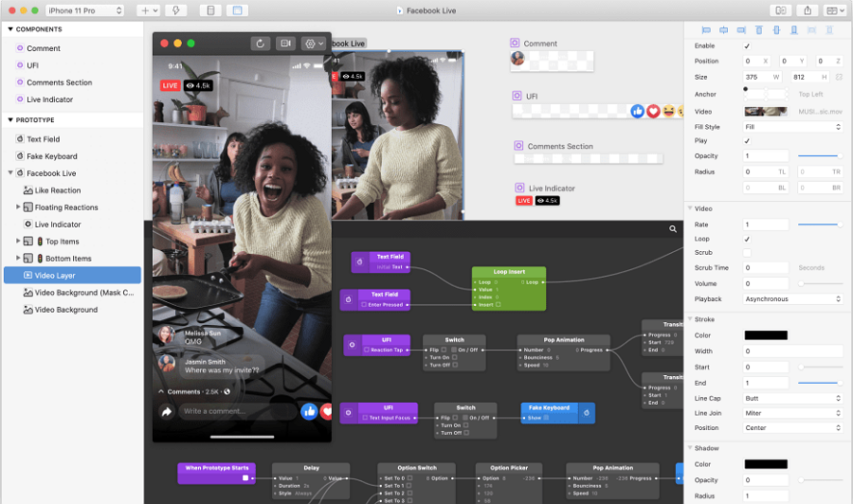Toggle Insert checkbox on Loop Insert patch
This screenshot has height=504, width=853.
point(499,304)
